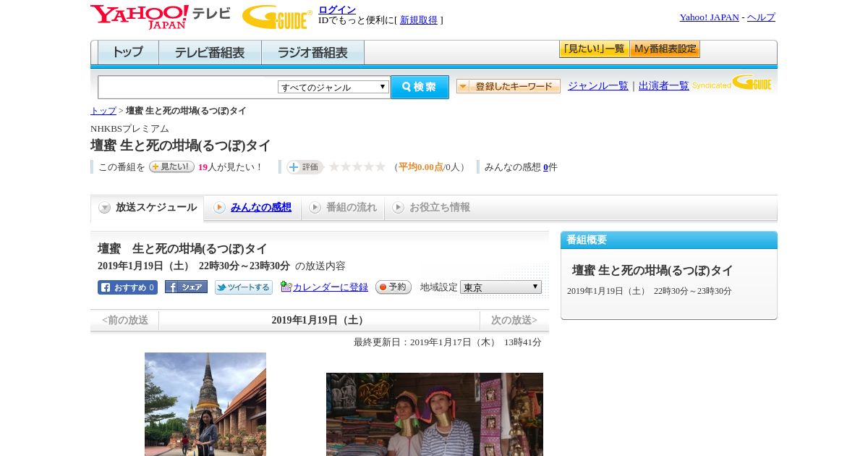The image size is (868, 456).
Task: Open the 新規取得 registration link
Action: click(419, 20)
